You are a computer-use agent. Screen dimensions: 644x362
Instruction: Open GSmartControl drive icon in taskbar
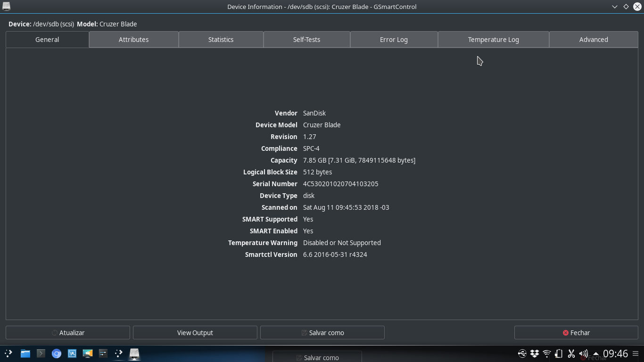click(x=134, y=354)
